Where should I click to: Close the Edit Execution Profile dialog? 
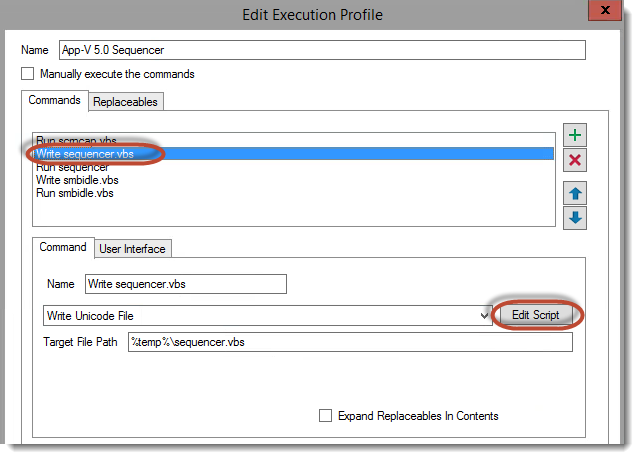[x=604, y=10]
